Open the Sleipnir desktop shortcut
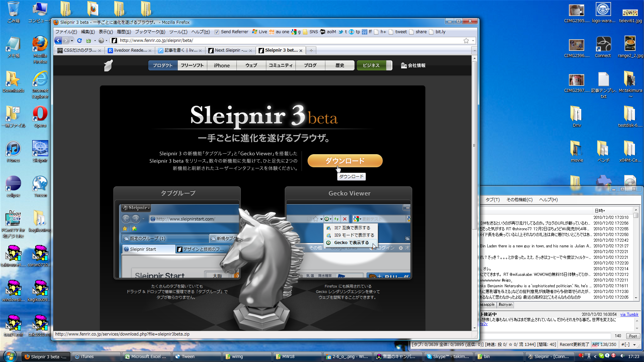The height and width of the screenshot is (362, 644). (40, 152)
